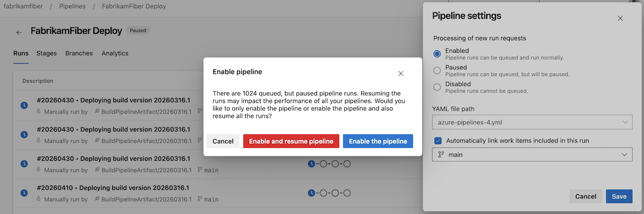Cancel the Enable pipeline dialog

pyautogui.click(x=223, y=141)
